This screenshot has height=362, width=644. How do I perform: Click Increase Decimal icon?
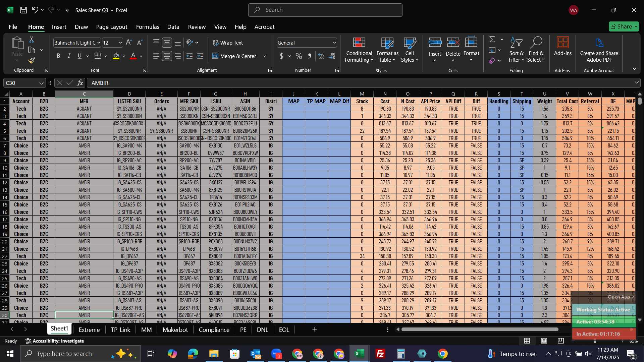click(321, 56)
